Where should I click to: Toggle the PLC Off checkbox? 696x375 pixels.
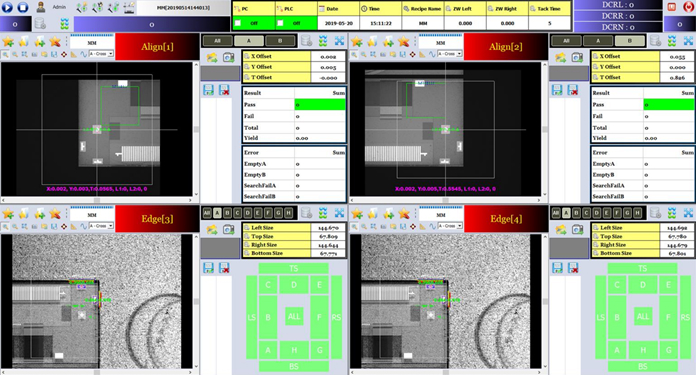[280, 23]
